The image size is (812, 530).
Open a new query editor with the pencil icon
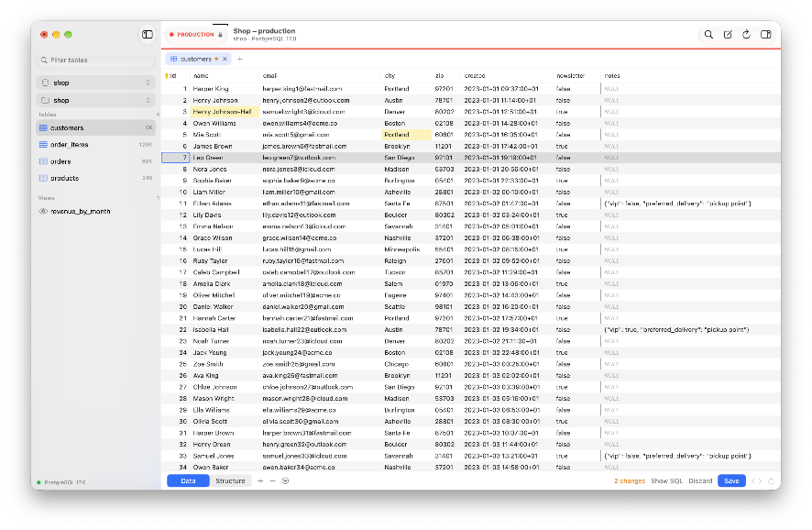[728, 35]
